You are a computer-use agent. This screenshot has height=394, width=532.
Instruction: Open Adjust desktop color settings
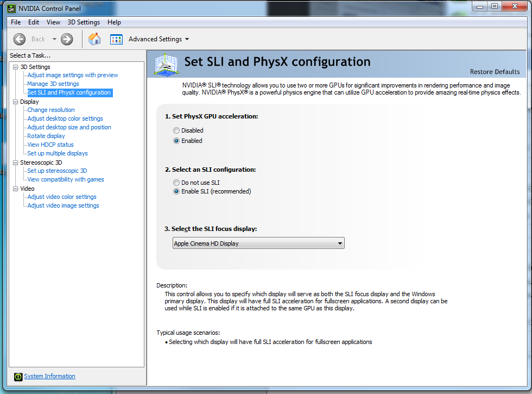click(65, 118)
